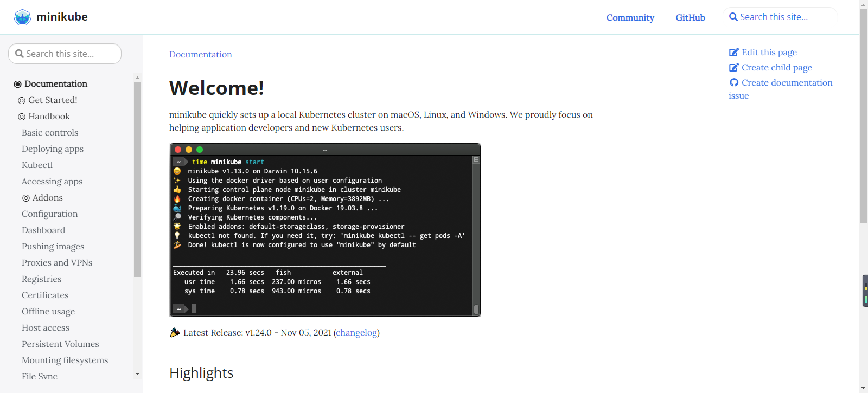Click the green dot on the terminal image
Viewport: 868px width, 393px height.
200,150
